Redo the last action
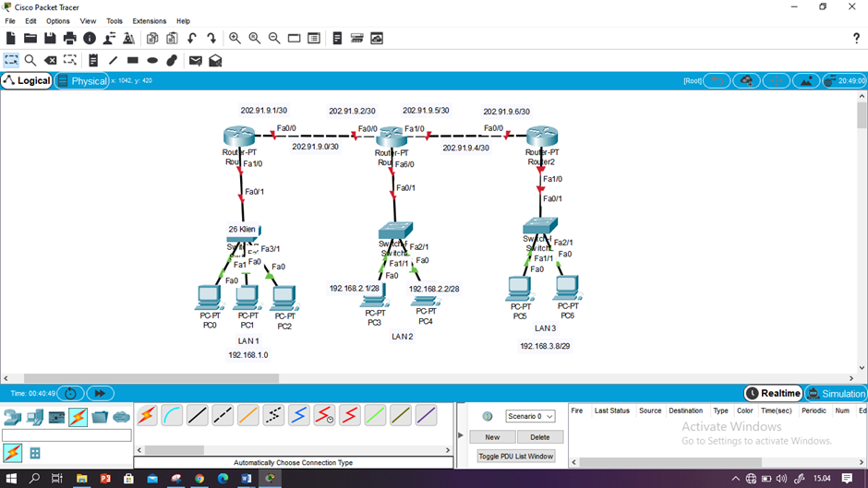 click(x=211, y=38)
